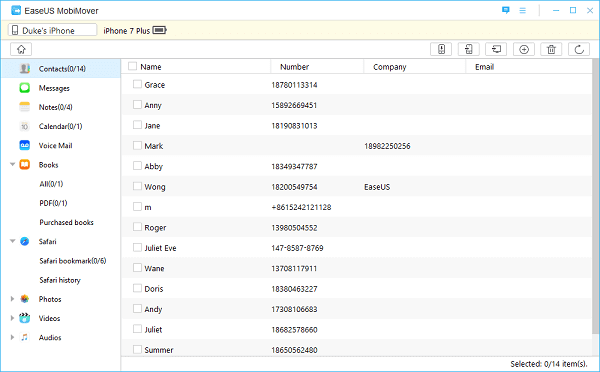
Task: Open the Duke's iPhone device selector
Action: coord(52,30)
